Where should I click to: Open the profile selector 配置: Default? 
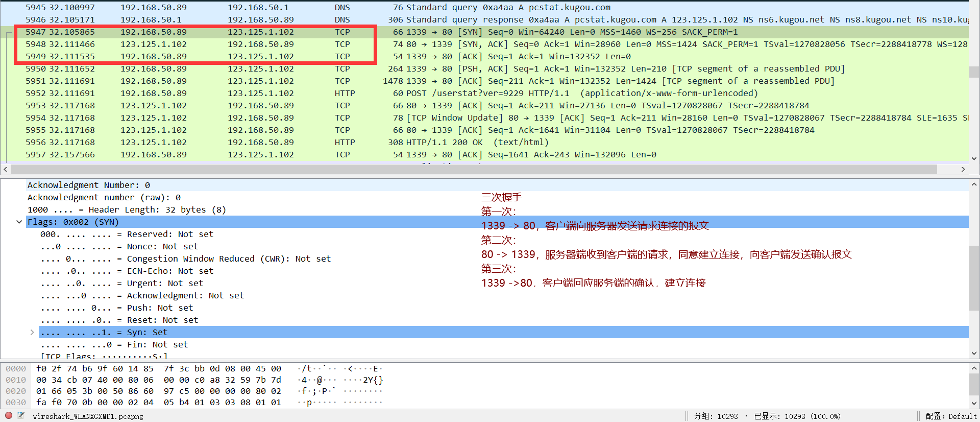click(x=951, y=416)
